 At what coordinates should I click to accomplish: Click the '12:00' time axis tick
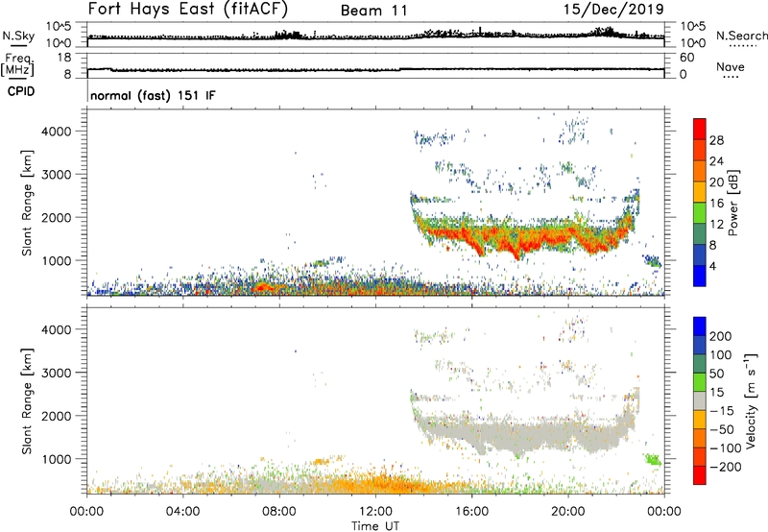coord(375,512)
